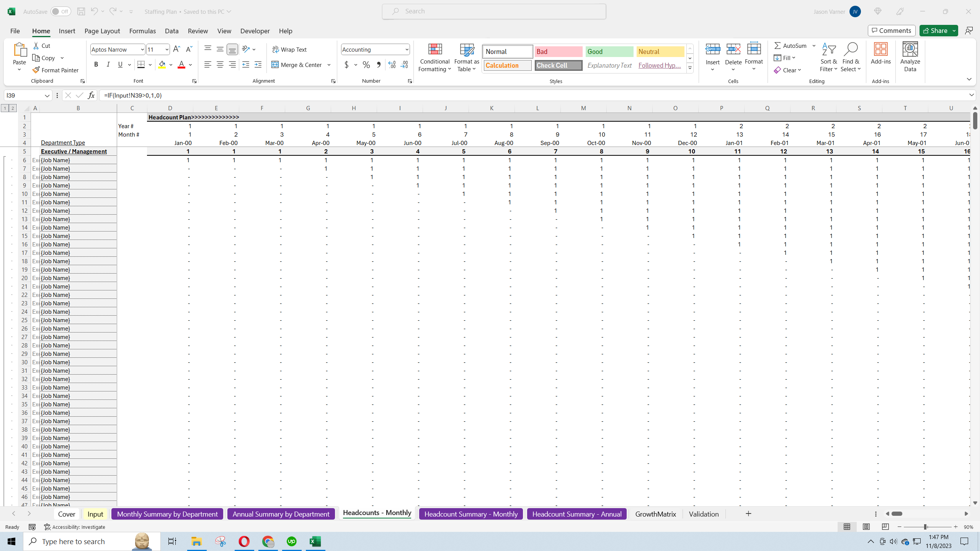Open File Explorer on the taskbar
The height and width of the screenshot is (551, 980).
click(x=197, y=541)
